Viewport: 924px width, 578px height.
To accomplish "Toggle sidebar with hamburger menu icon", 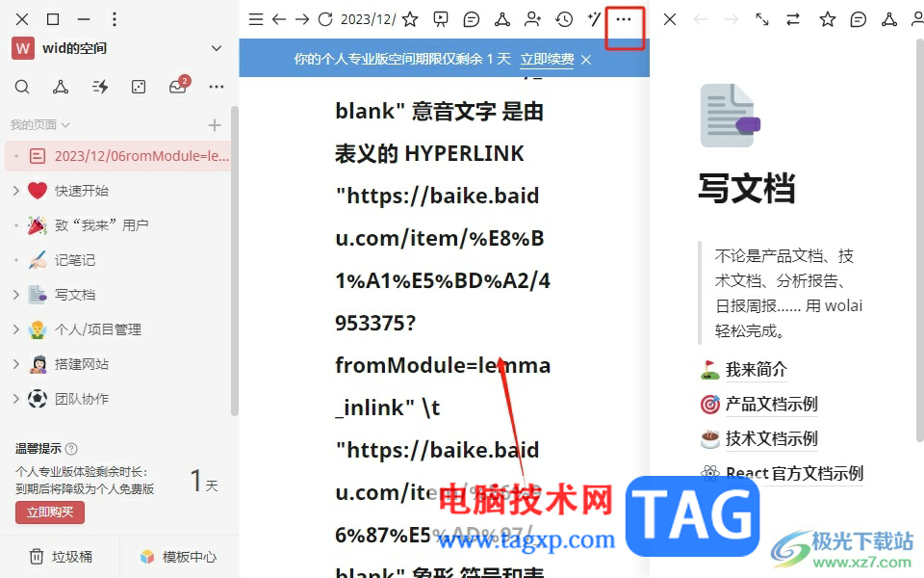I will tap(256, 19).
